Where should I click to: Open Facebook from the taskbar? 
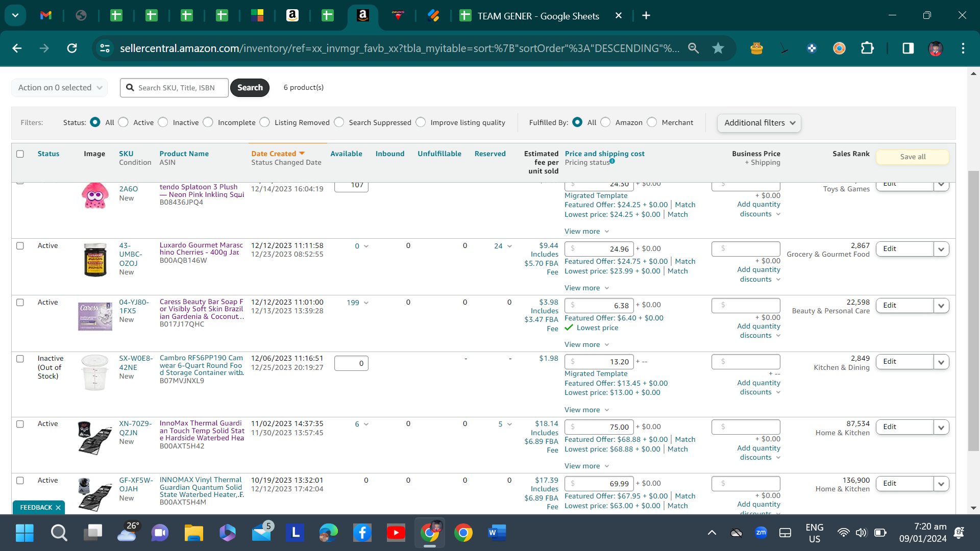362,533
